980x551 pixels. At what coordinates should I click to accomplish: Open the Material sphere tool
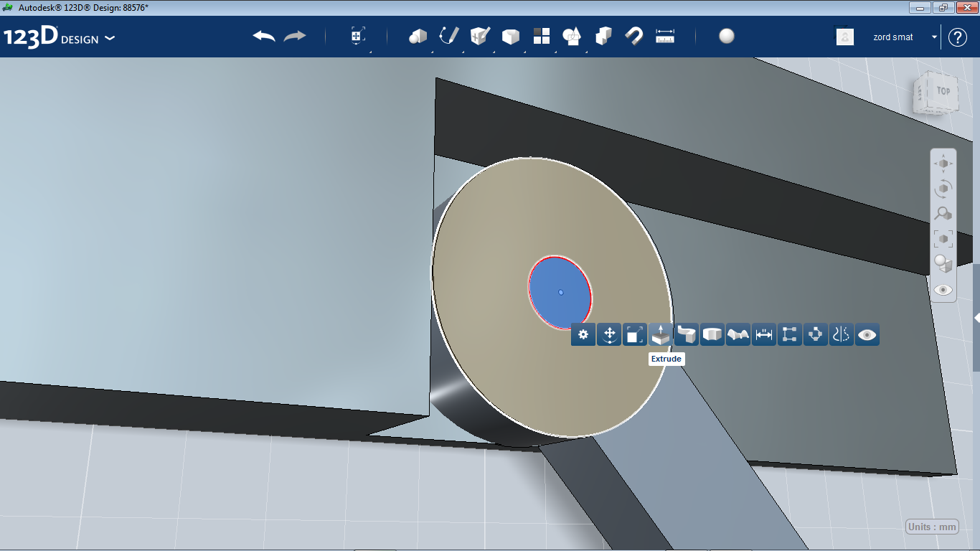[727, 36]
